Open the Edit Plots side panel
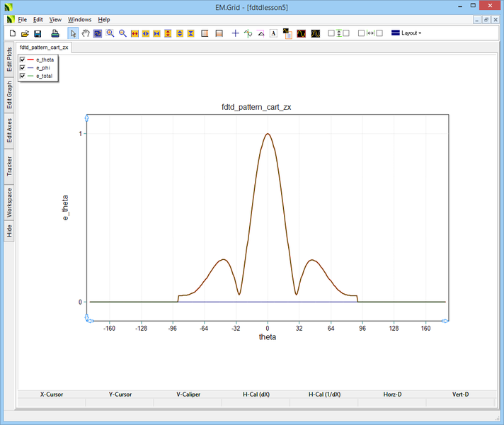The image size is (504, 425). tap(9, 59)
